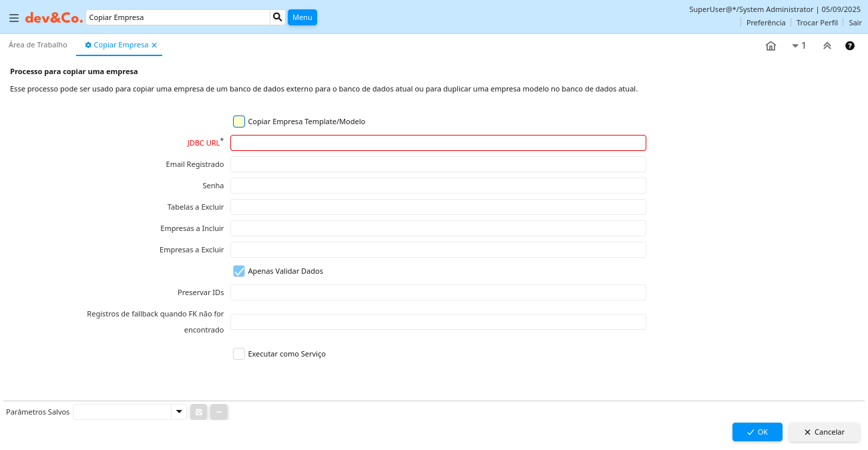Close the Copiar Empresa tab

[x=154, y=45]
